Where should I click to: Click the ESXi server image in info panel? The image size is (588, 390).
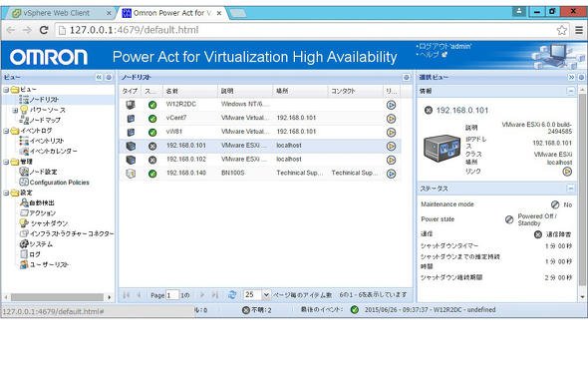tap(441, 149)
